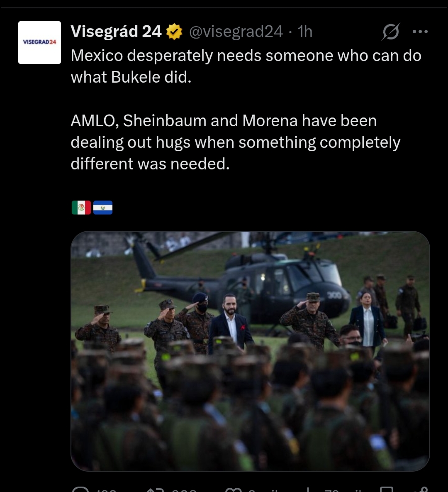Toggle the bookmark icon on the post
The height and width of the screenshot is (492, 448).
click(x=387, y=490)
